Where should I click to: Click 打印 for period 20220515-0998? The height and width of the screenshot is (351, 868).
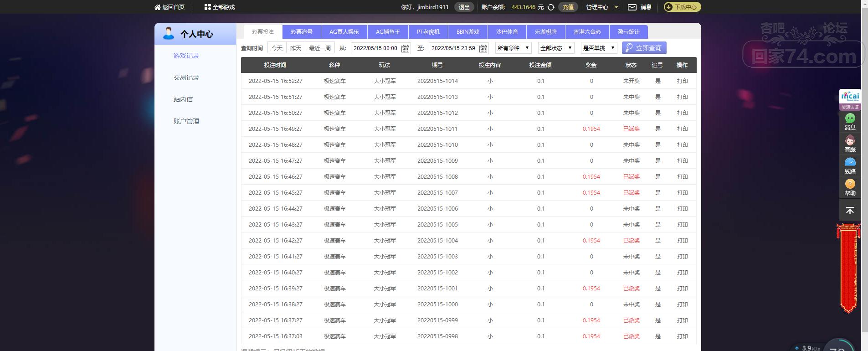click(682, 336)
